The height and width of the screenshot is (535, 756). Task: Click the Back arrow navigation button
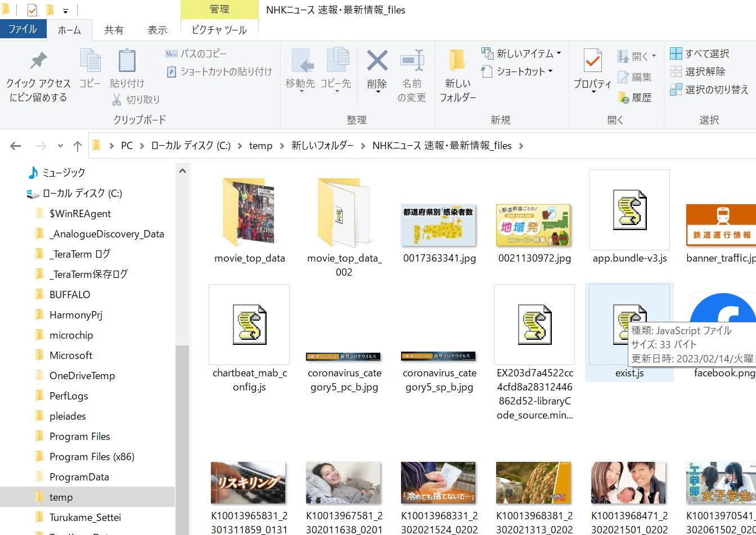[16, 146]
